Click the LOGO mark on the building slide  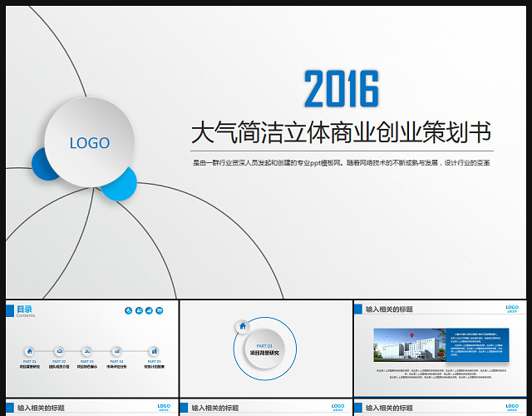(x=512, y=309)
